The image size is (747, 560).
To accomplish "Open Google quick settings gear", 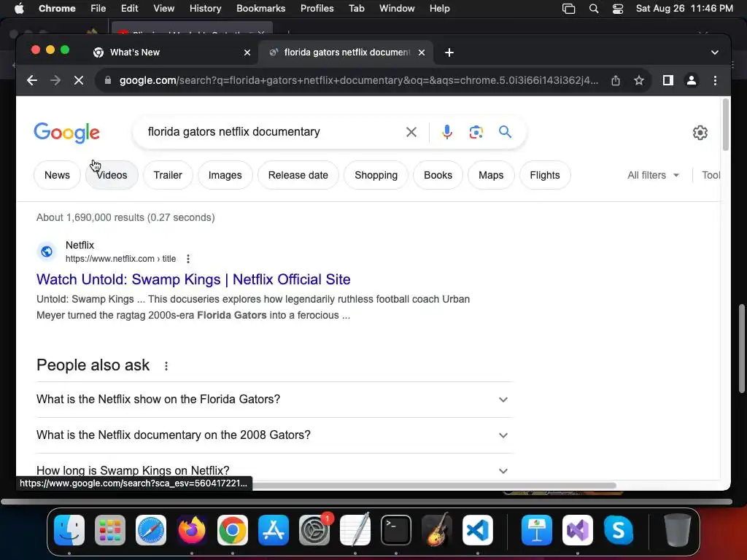I will coord(700,133).
